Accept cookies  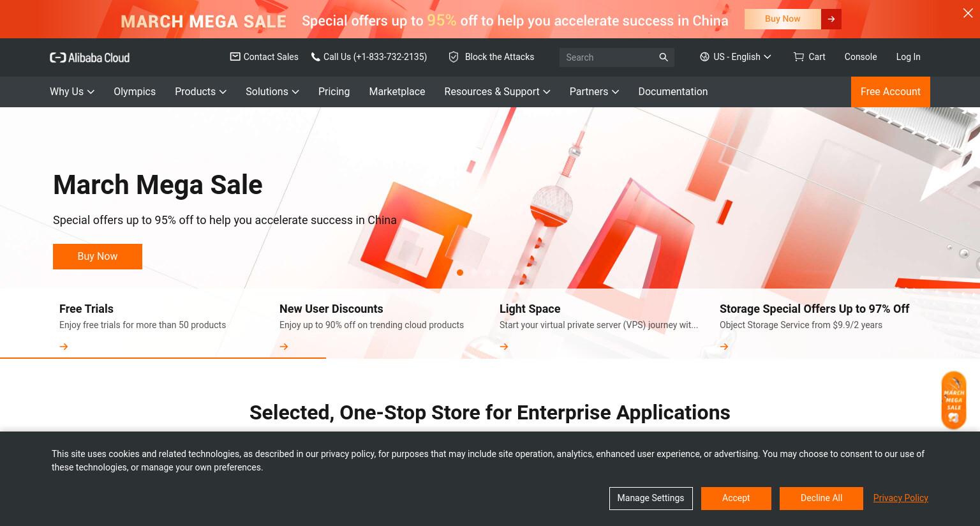click(736, 499)
